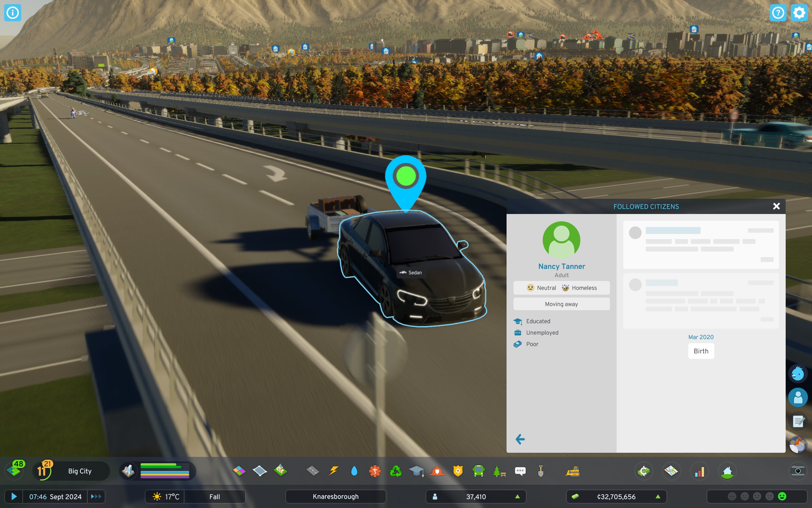Open the zone demand bars panel
The width and height of the screenshot is (812, 508).
pos(158,471)
